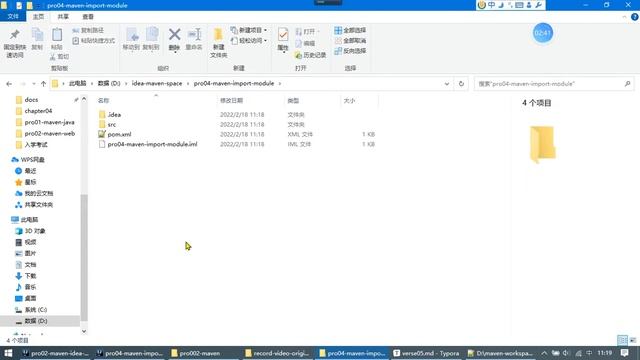This screenshot has width=640, height=360.
Task: Collapse the ribbon with the top-right chevron
Action: 624,17
